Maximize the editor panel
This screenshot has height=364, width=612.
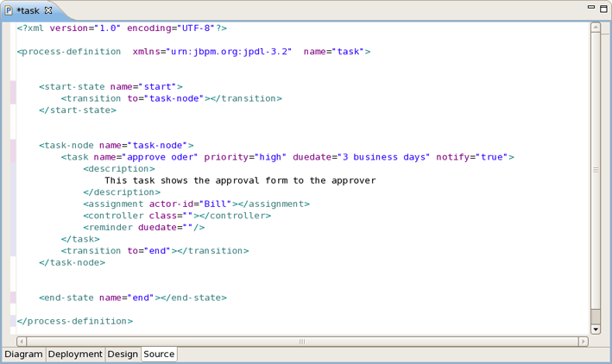click(x=603, y=7)
